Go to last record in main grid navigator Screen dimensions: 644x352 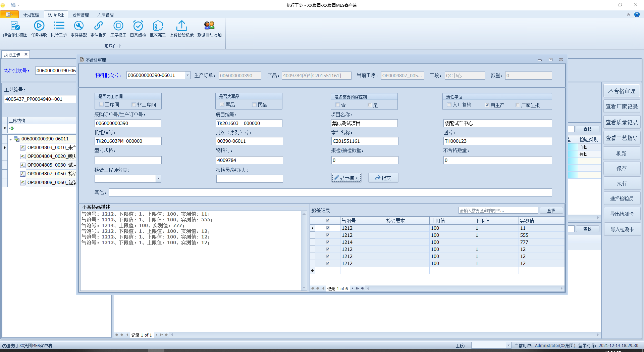[166, 335]
